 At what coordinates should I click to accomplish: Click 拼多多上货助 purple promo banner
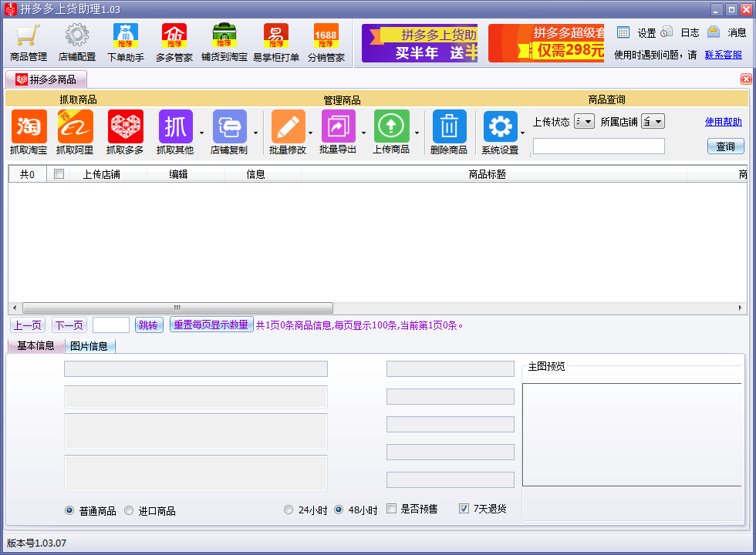tap(420, 43)
